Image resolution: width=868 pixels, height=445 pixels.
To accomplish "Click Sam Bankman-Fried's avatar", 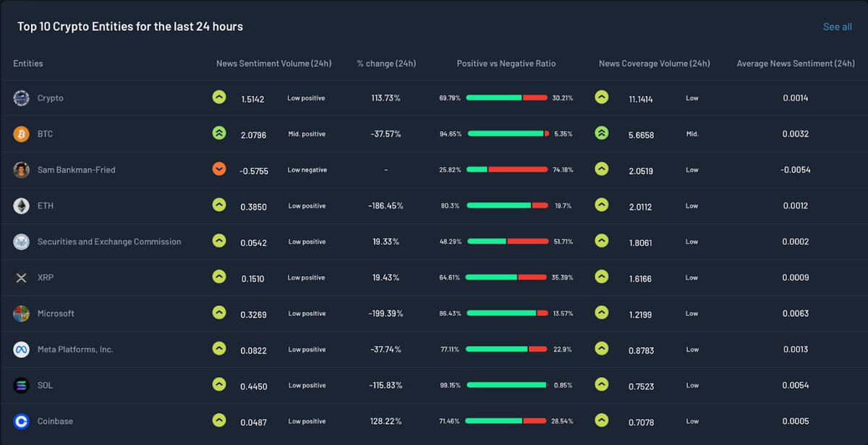I will (x=21, y=170).
